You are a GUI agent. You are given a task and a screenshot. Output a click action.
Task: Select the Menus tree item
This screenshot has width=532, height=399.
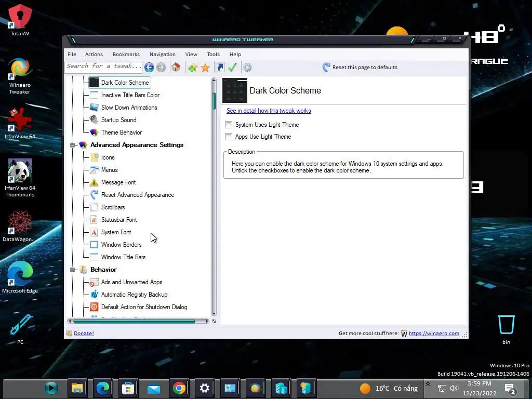pos(109,170)
